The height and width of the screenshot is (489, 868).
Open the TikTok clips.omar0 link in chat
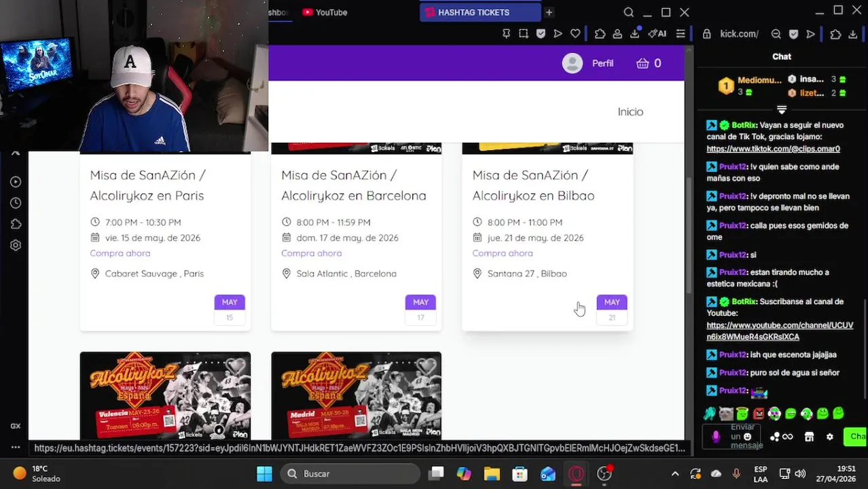(773, 149)
